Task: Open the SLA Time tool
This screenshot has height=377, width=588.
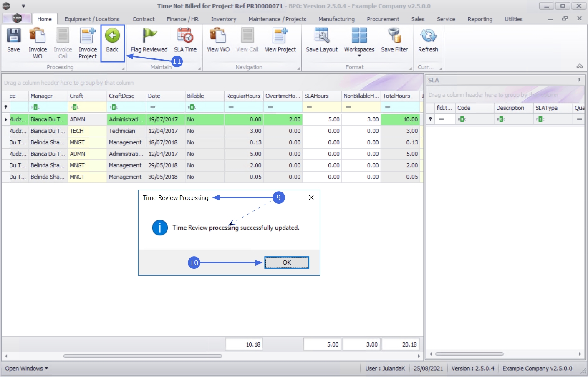Action: point(185,40)
